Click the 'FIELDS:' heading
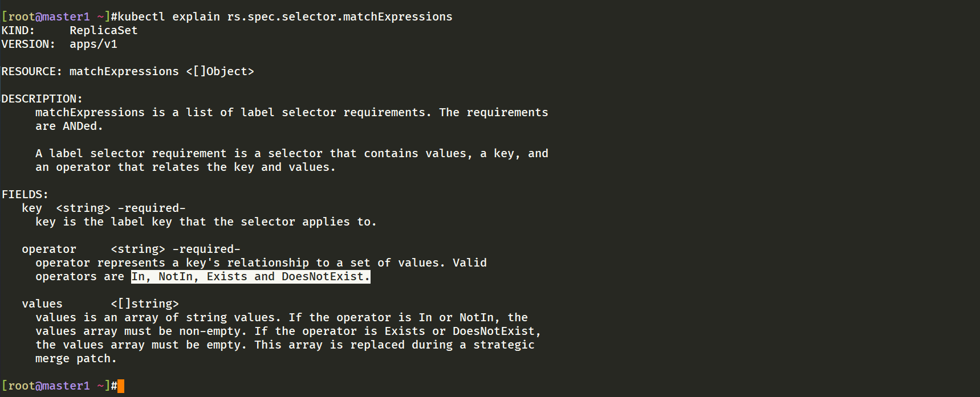 pos(25,195)
